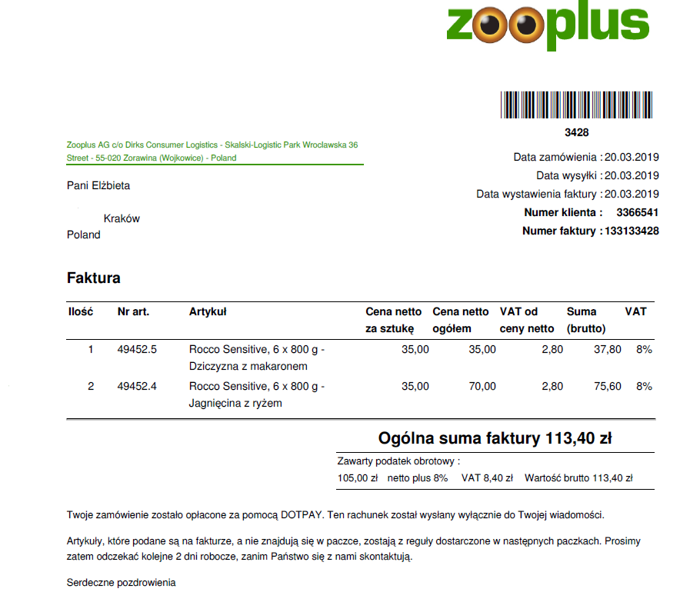700x592 pixels.
Task: Click the barcode above 3428
Action: coord(576,105)
